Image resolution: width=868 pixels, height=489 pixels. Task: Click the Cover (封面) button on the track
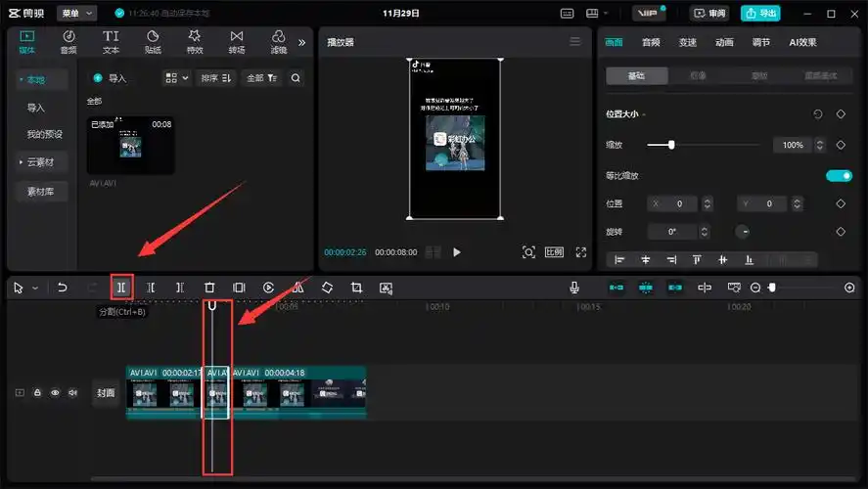pyautogui.click(x=106, y=393)
